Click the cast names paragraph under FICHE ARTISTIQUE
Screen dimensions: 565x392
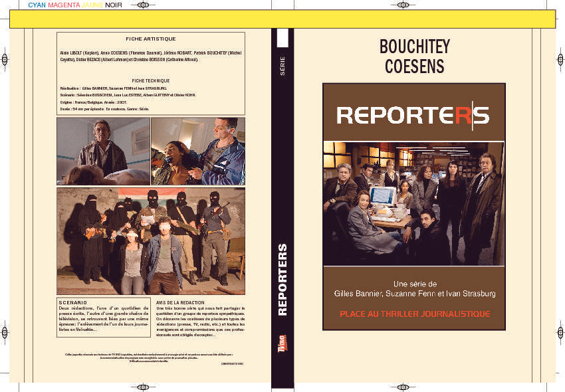point(151,56)
